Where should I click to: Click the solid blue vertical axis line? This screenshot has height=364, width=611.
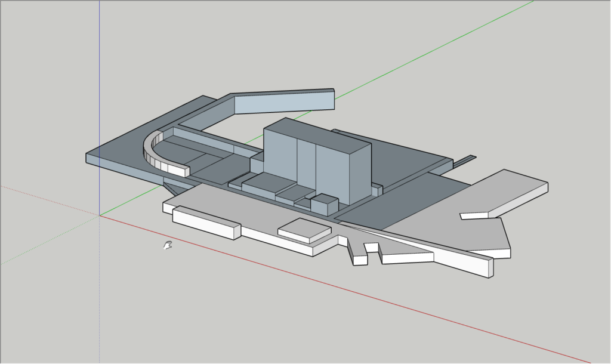click(x=99, y=90)
